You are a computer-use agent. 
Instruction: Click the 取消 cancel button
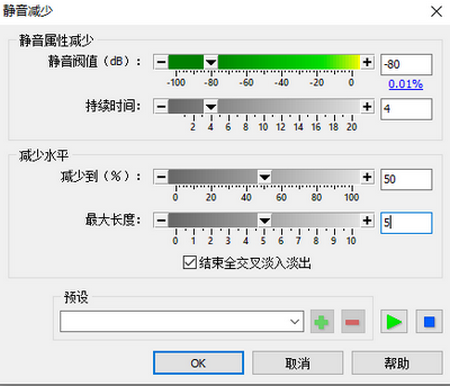click(x=297, y=363)
